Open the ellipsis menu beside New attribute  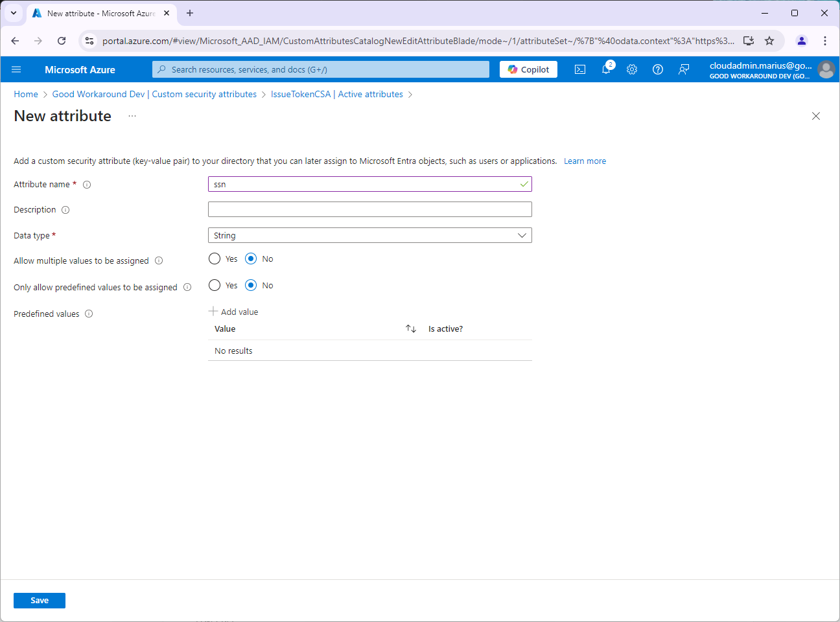pos(132,116)
